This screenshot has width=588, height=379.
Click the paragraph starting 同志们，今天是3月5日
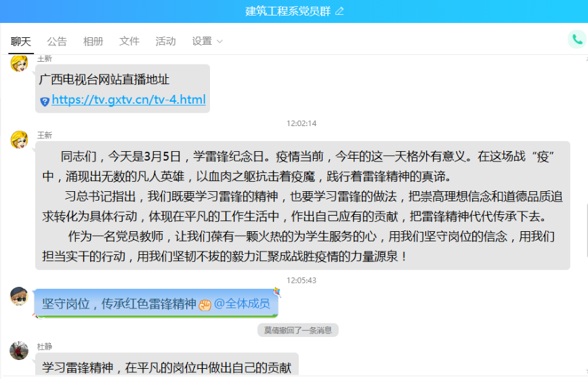[x=299, y=166]
